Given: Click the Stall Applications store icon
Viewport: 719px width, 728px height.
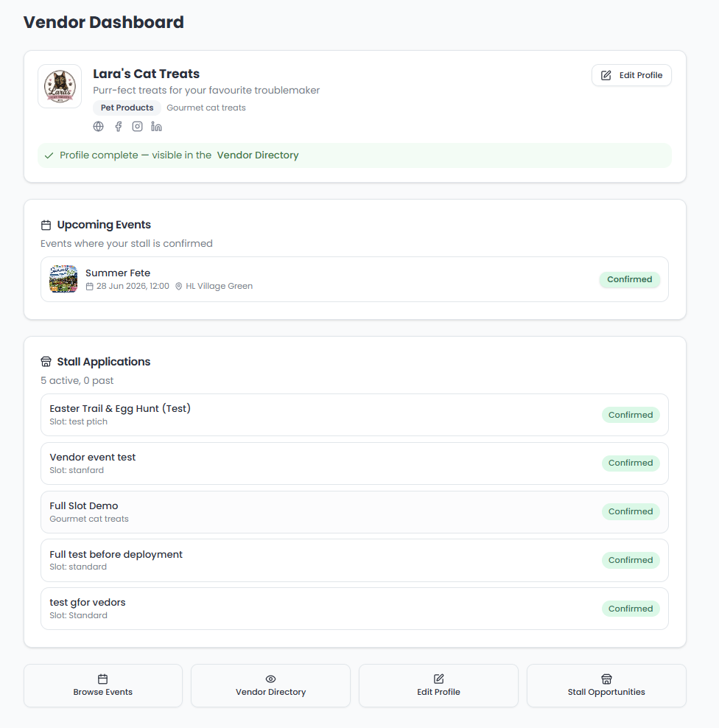Looking at the screenshot, I should tap(46, 362).
